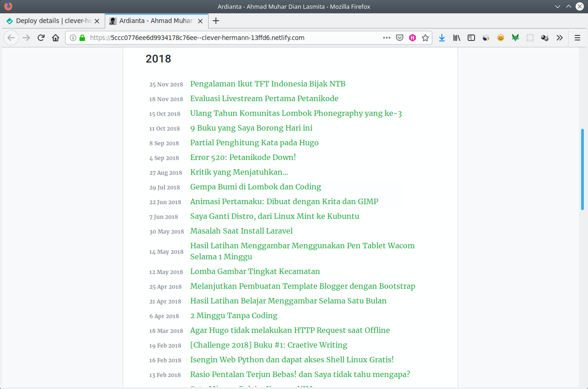Open the Error 520: Petanikode Down! post

[x=243, y=157]
